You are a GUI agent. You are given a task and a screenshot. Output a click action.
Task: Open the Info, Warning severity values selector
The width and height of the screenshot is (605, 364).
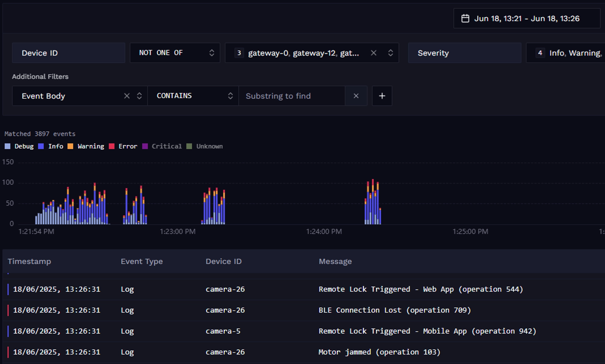click(x=565, y=53)
